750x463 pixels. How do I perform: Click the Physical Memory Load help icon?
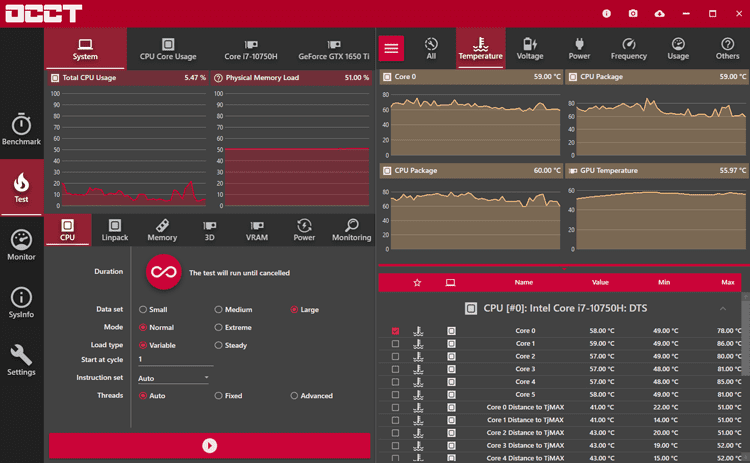218,78
